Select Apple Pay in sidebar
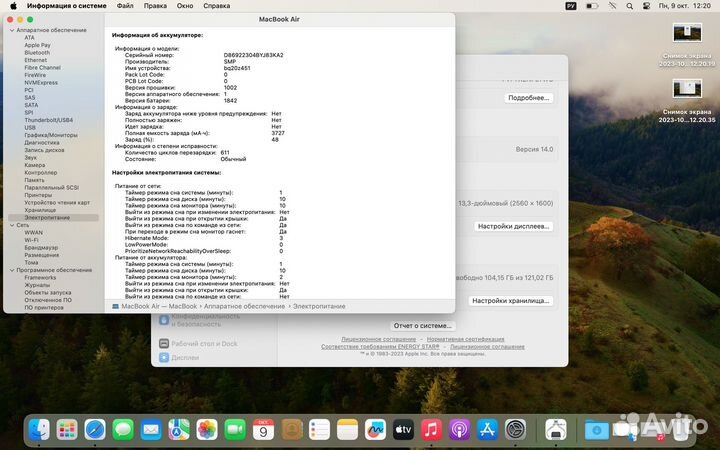Image resolution: width=720 pixels, height=450 pixels. [x=38, y=45]
